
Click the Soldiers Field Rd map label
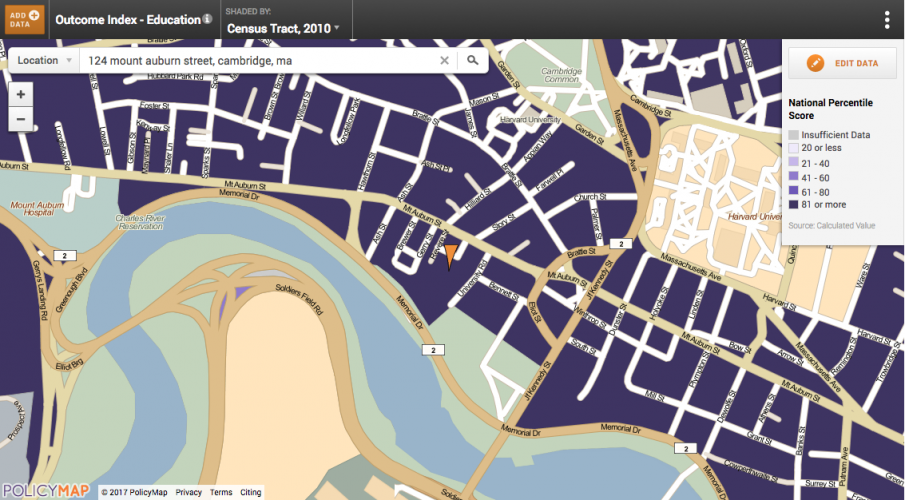pos(299,298)
